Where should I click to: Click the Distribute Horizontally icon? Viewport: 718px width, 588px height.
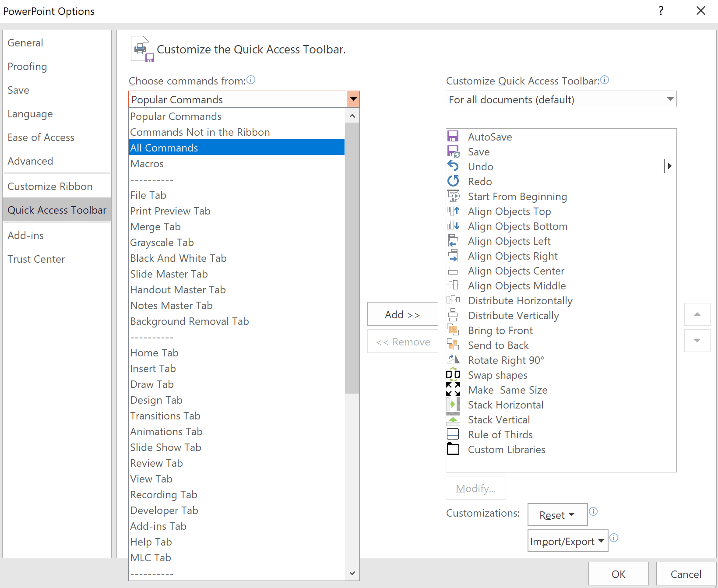(x=453, y=300)
